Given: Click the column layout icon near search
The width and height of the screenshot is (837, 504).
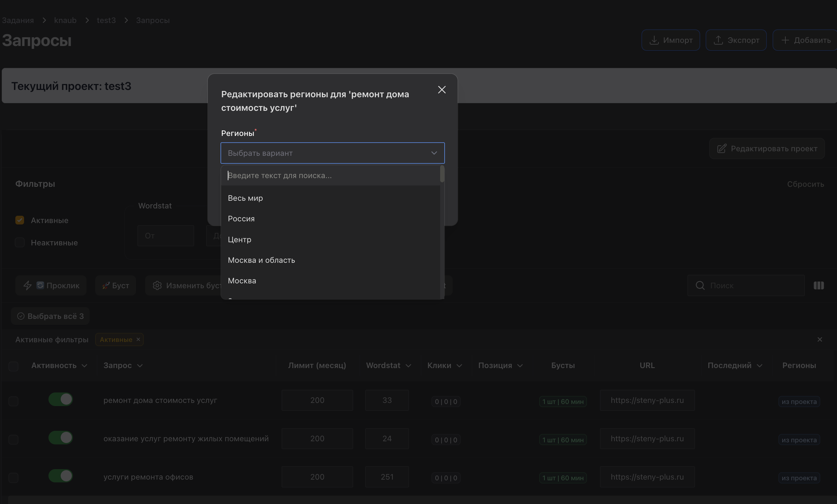Looking at the screenshot, I should 819,286.
